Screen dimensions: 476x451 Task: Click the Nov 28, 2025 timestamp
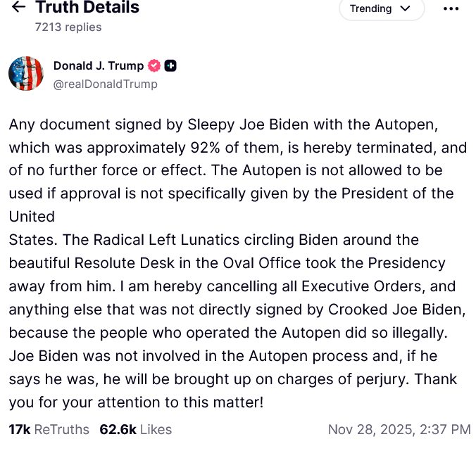(x=399, y=429)
